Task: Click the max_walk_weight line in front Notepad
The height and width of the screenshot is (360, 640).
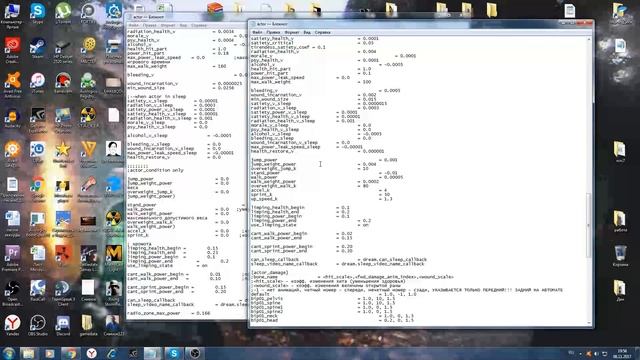Action: click(x=311, y=82)
